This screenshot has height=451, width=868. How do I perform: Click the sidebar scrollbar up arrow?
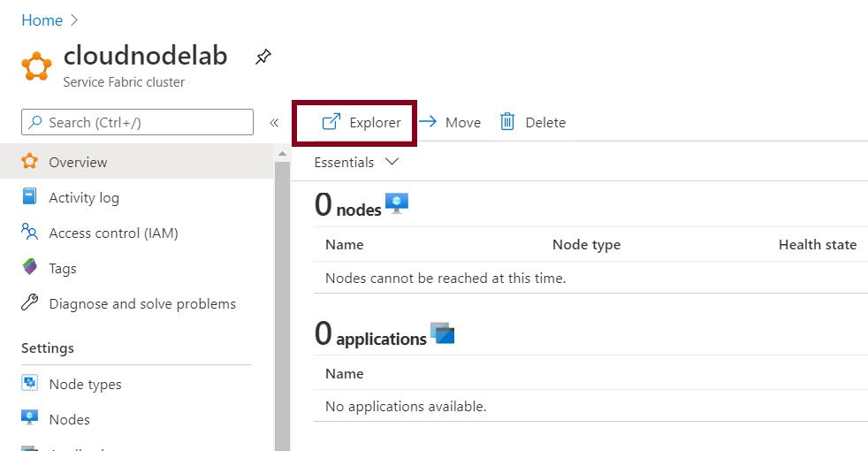[x=282, y=154]
